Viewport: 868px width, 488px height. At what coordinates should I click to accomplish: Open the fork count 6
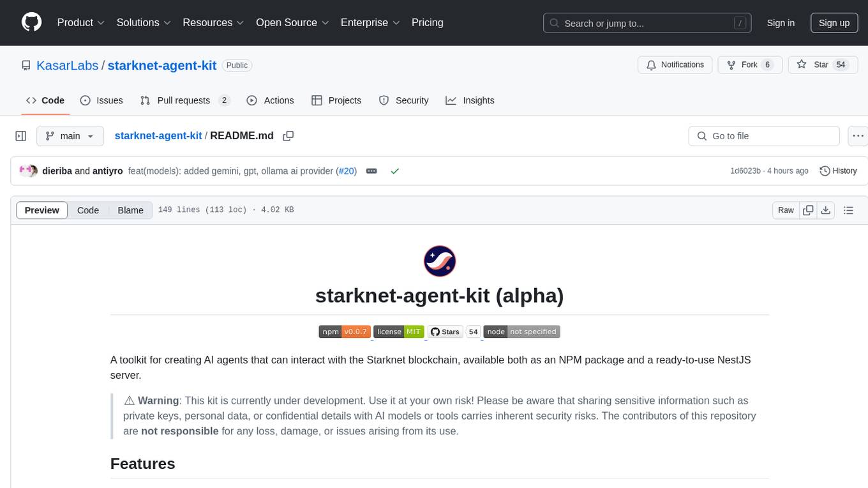767,65
